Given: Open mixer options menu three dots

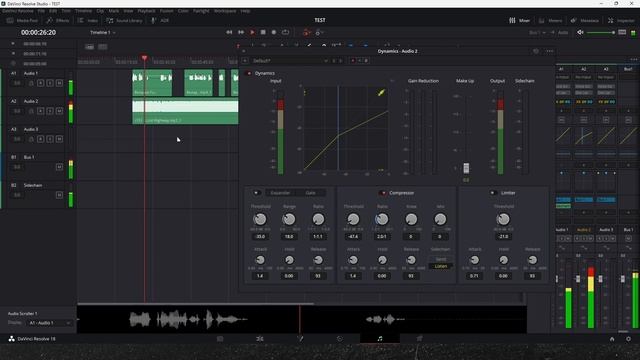Looking at the screenshot, I should (x=633, y=60).
